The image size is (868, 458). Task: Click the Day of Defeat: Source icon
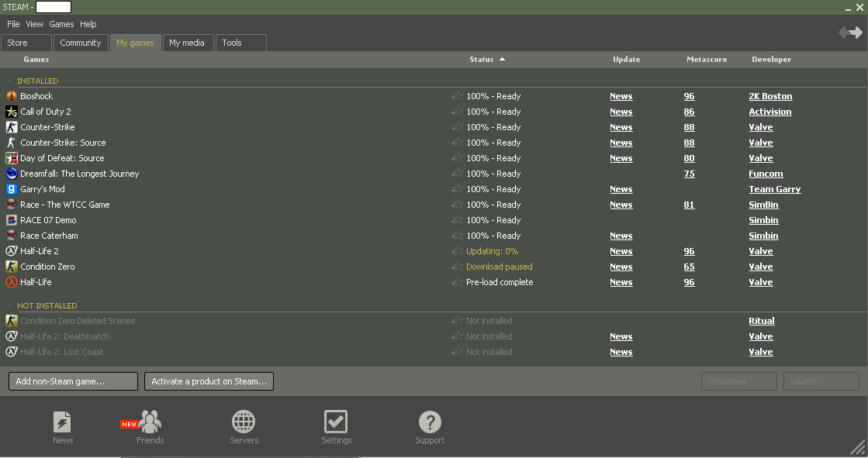pyautogui.click(x=11, y=158)
